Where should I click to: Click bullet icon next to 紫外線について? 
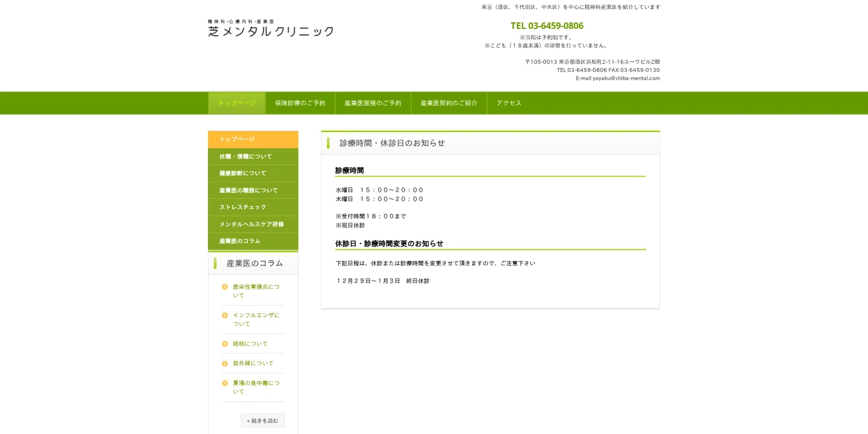225,363
